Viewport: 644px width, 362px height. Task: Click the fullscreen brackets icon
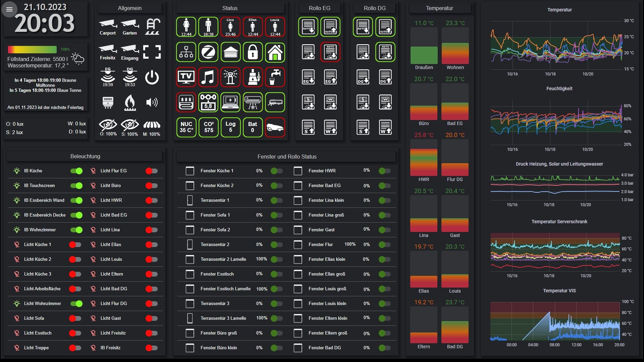(x=152, y=52)
